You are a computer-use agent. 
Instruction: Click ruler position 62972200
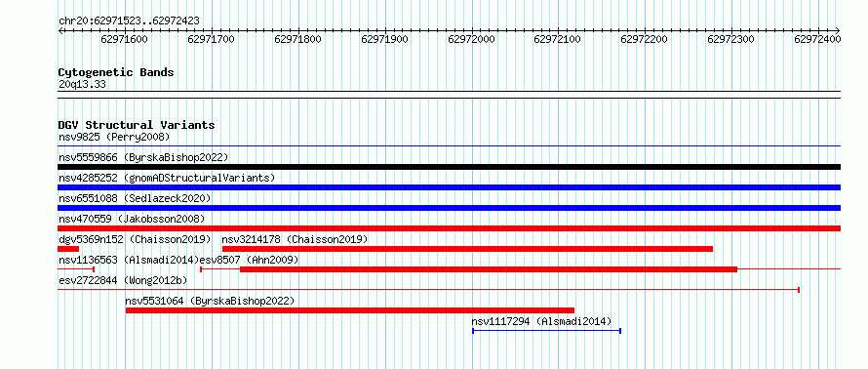coord(645,39)
